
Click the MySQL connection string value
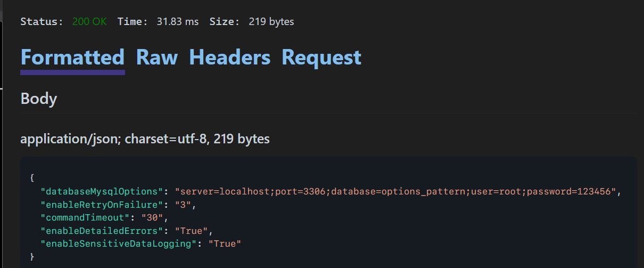pos(395,191)
